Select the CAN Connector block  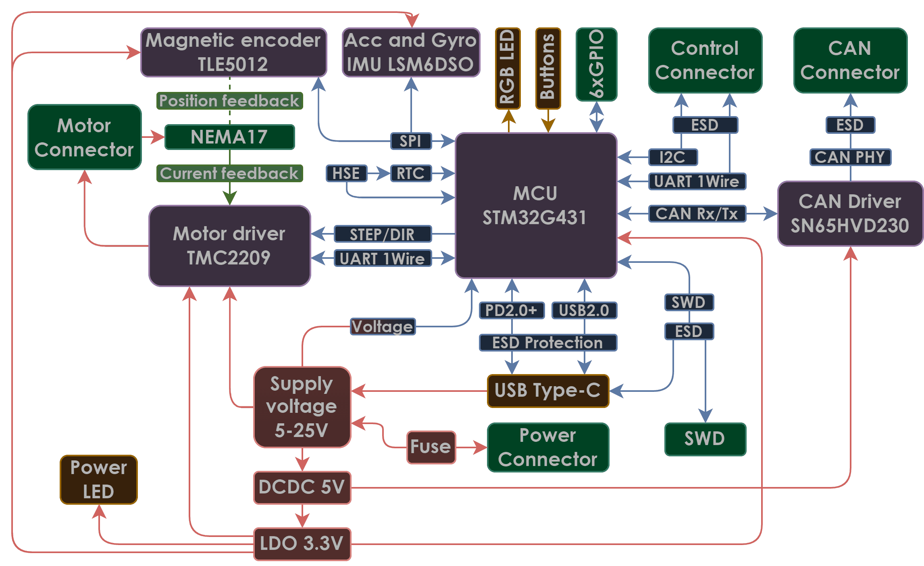click(x=851, y=60)
